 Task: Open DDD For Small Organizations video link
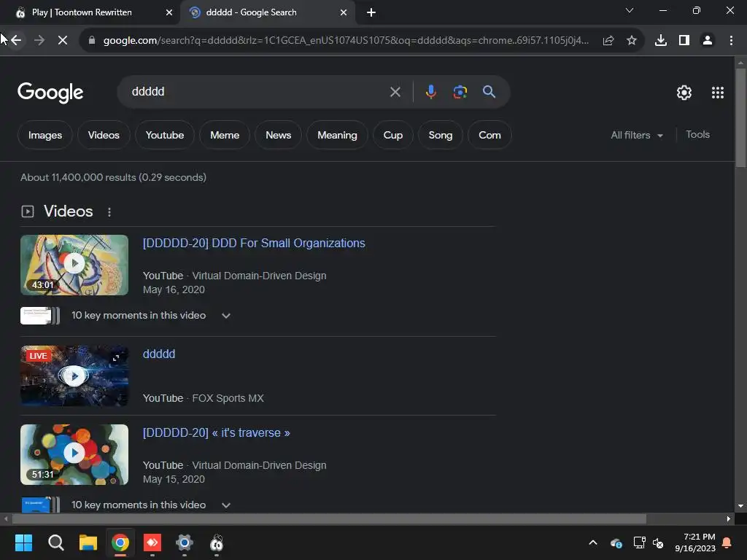tap(254, 244)
